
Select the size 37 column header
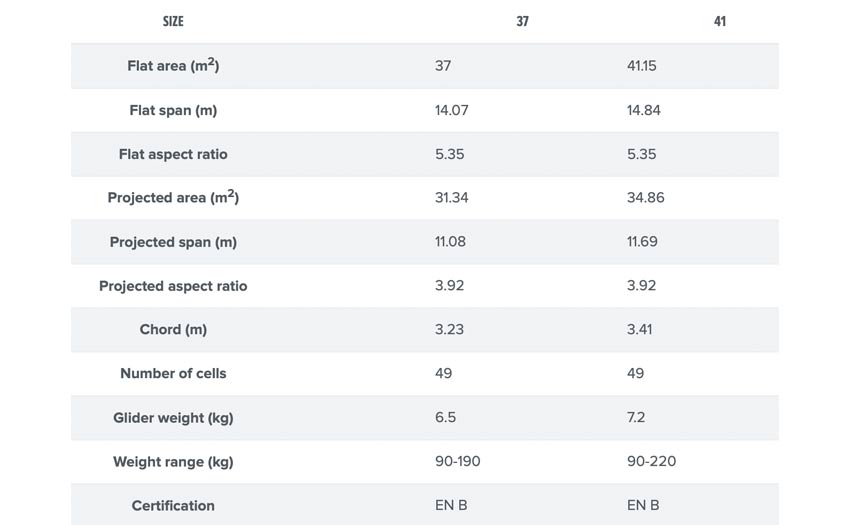click(x=522, y=21)
